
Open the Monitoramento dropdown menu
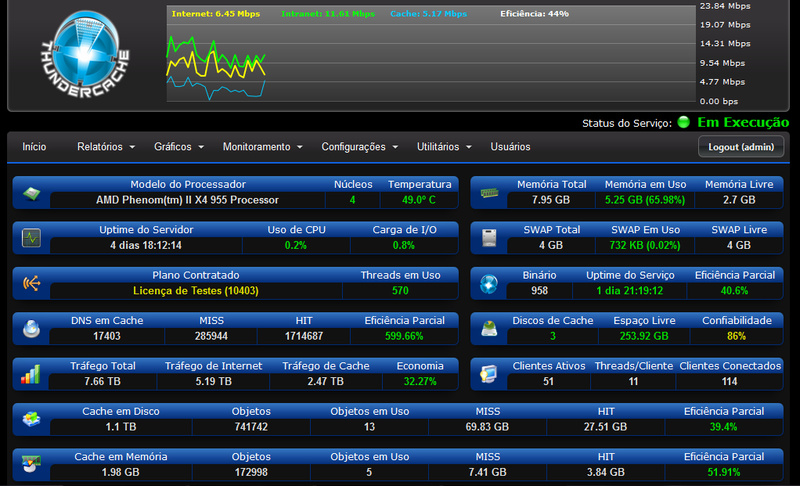coord(262,147)
